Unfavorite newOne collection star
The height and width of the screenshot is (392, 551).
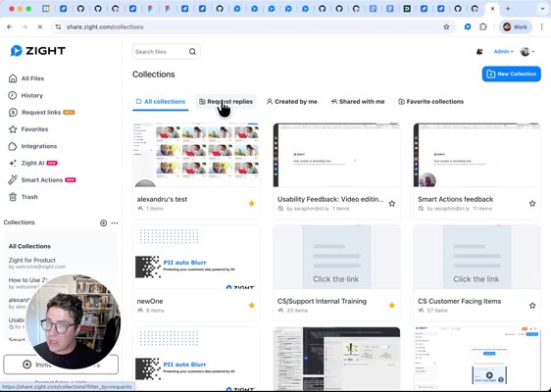(x=252, y=305)
